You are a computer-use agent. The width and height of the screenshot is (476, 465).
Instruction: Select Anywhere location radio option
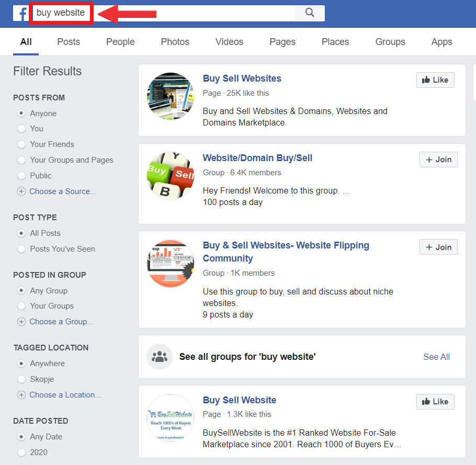coord(21,364)
